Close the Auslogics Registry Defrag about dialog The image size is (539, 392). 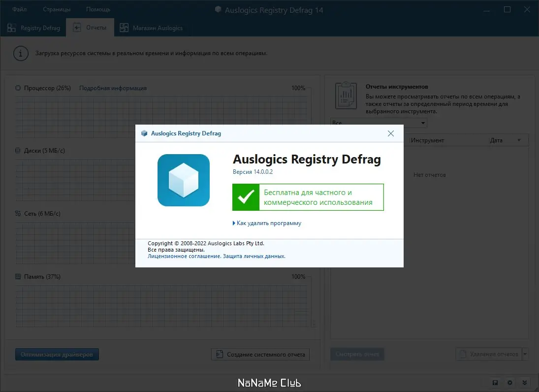pyautogui.click(x=390, y=133)
